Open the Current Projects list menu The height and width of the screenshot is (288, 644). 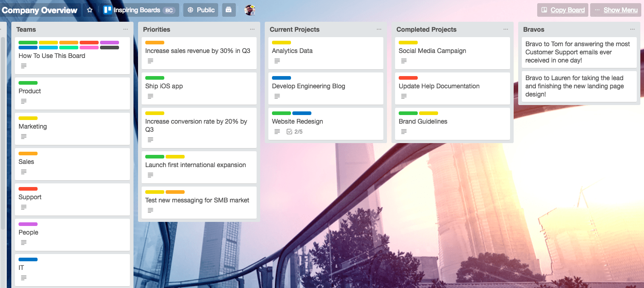[x=379, y=29]
